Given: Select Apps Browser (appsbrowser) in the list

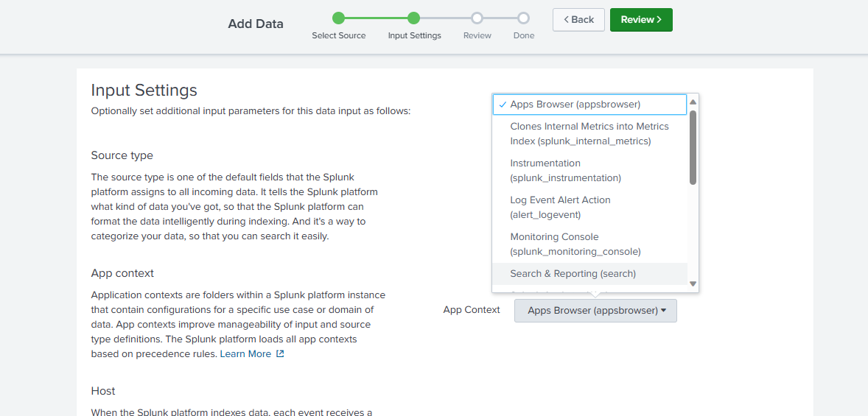Looking at the screenshot, I should click(x=575, y=105).
